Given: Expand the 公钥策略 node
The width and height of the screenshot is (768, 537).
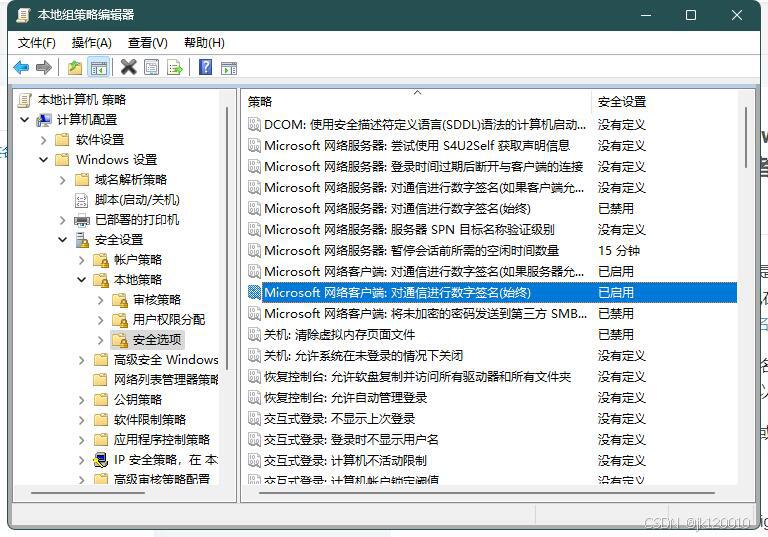Looking at the screenshot, I should [x=81, y=400].
